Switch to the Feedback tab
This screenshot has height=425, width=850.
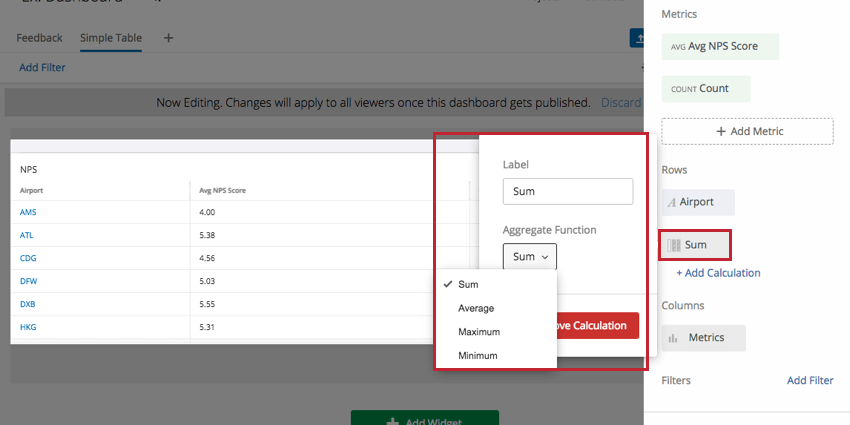[x=39, y=38]
